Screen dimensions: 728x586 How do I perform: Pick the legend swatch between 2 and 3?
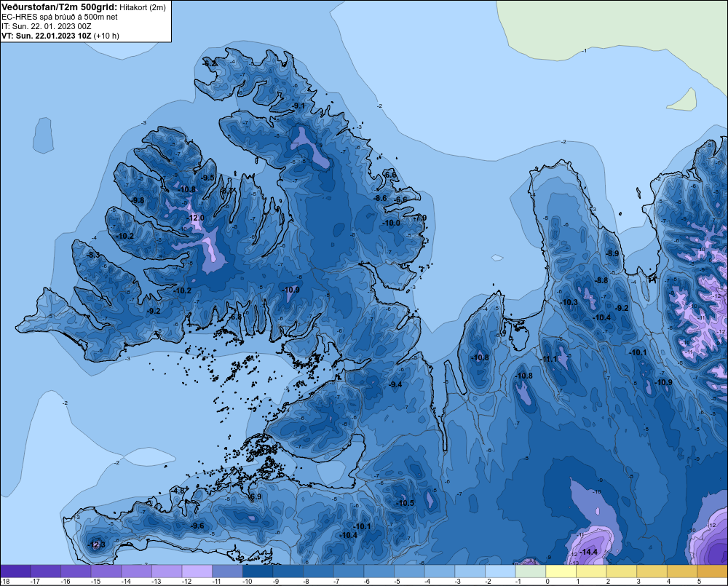point(621,571)
